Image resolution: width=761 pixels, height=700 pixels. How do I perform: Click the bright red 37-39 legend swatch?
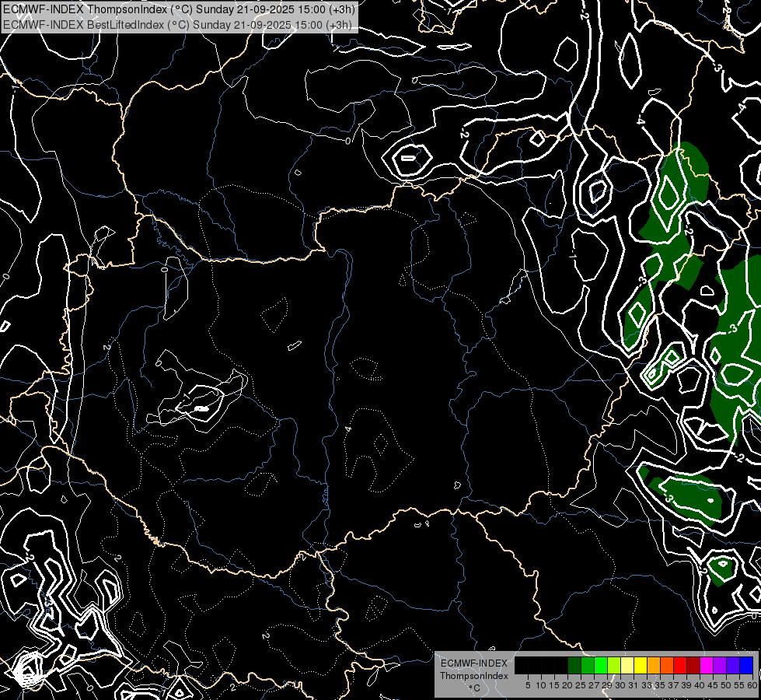(680, 665)
